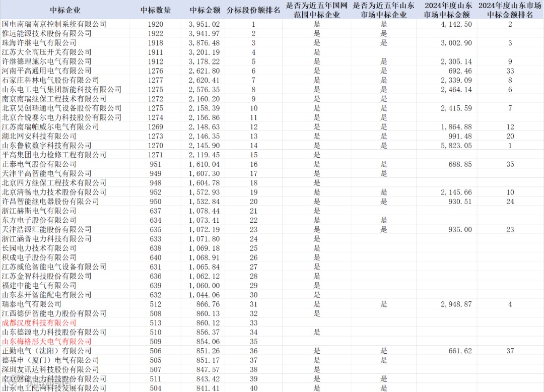This screenshot has width=544, height=392.
Task: Click amount value 3,951.02
Action: click(204, 24)
